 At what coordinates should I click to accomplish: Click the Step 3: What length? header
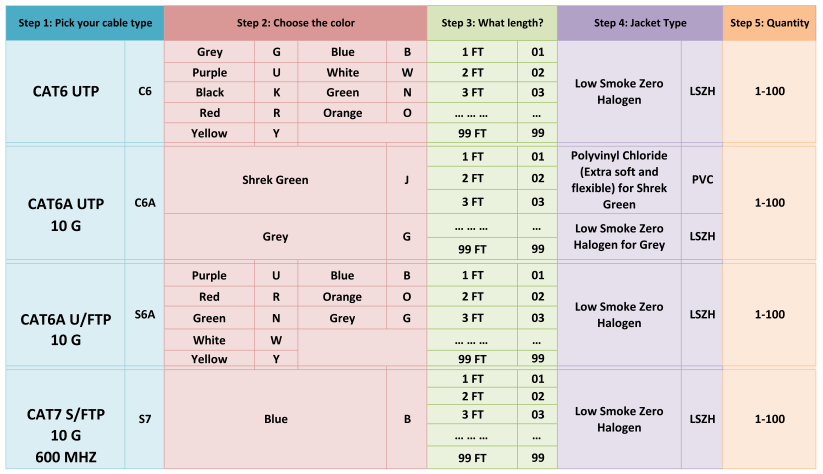click(492, 23)
